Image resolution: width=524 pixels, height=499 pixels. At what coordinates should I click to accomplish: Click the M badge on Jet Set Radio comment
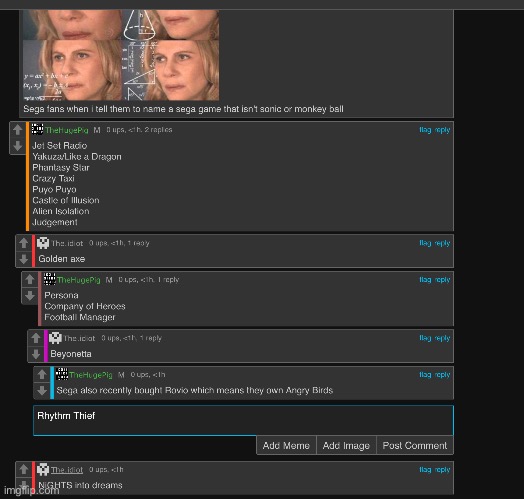97,130
